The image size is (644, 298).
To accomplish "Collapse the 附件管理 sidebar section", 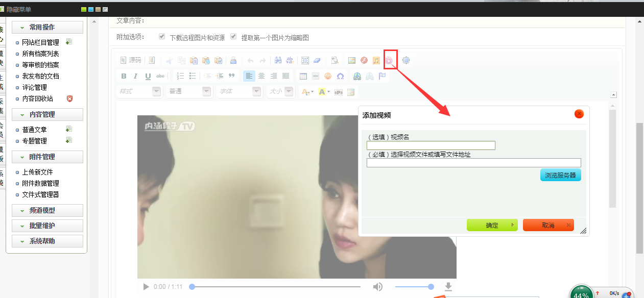I will pos(47,157).
